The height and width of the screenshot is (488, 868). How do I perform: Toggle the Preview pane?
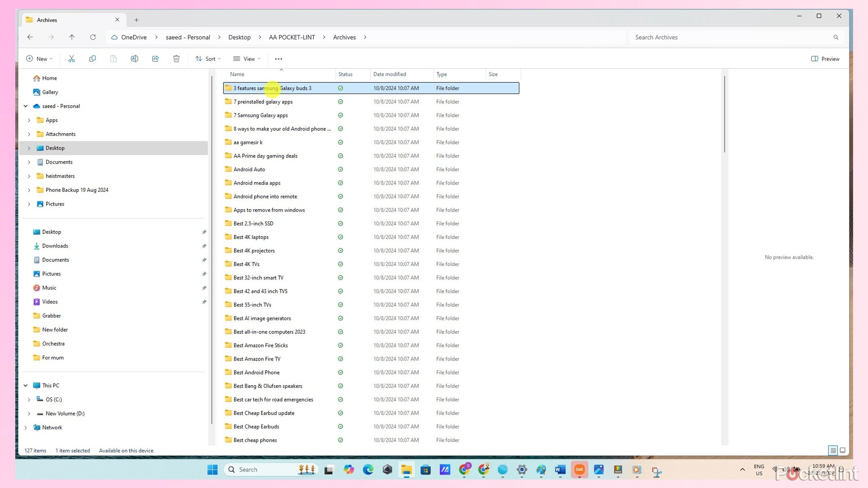tap(825, 59)
